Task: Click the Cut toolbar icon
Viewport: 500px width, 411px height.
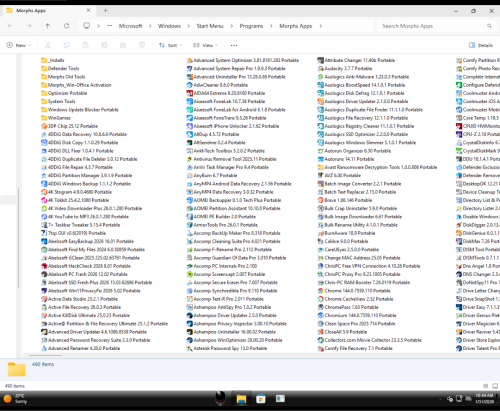Action: click(48, 45)
